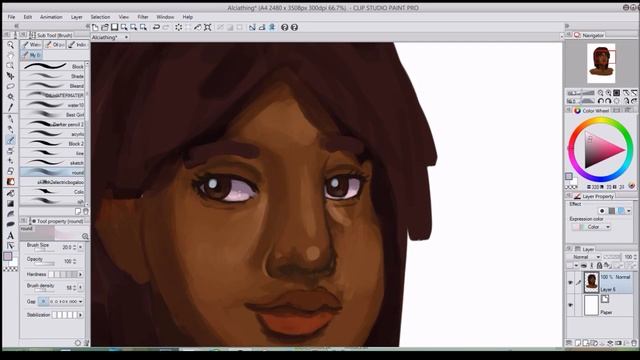Toggle Layer color effect in Layer Property
This screenshot has height=360, width=640.
(621, 211)
